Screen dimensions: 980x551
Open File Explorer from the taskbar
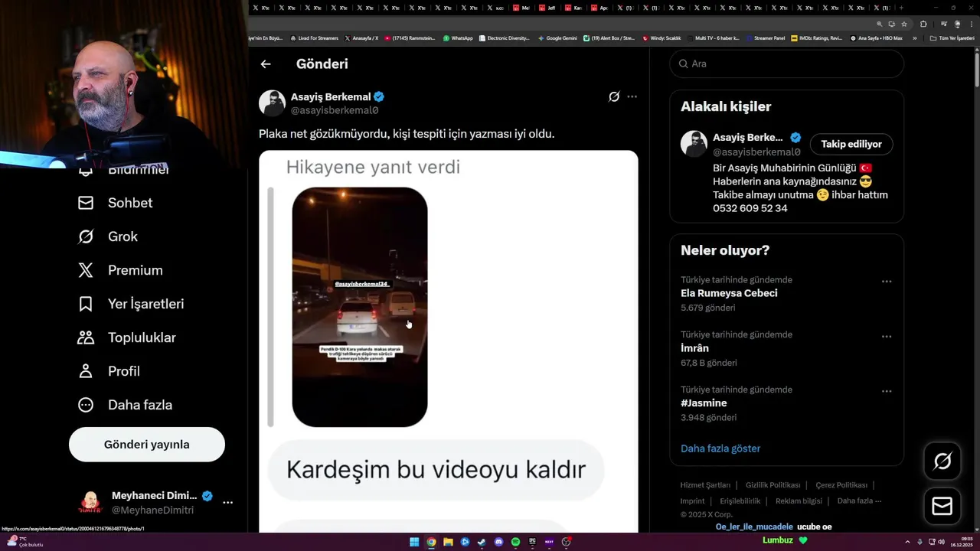448,542
